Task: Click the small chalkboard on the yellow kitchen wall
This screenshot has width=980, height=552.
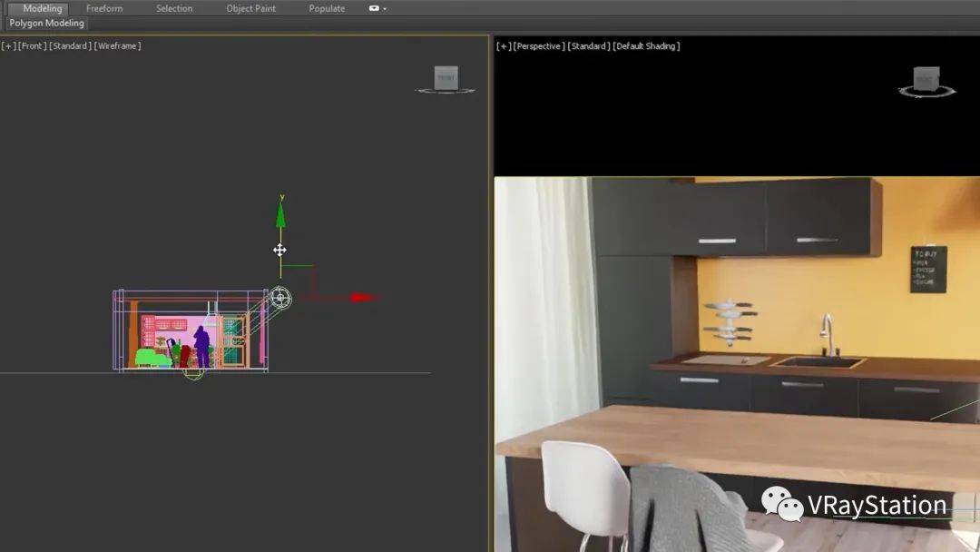Action: pos(928,269)
